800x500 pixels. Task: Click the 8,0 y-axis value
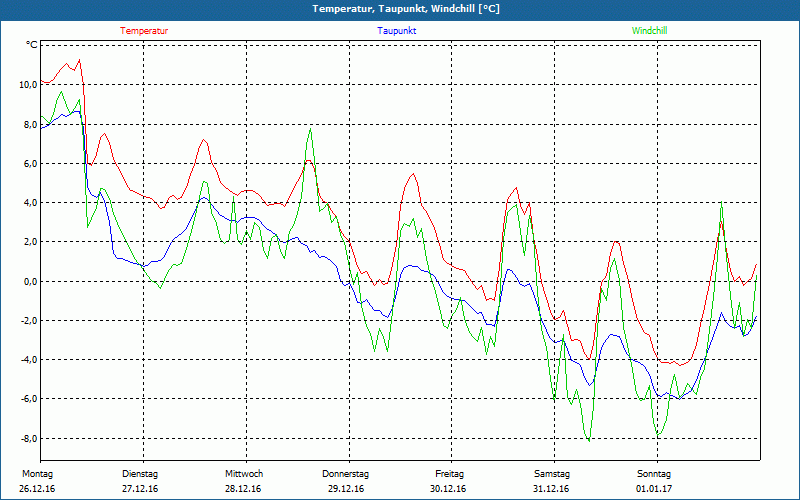(30, 124)
